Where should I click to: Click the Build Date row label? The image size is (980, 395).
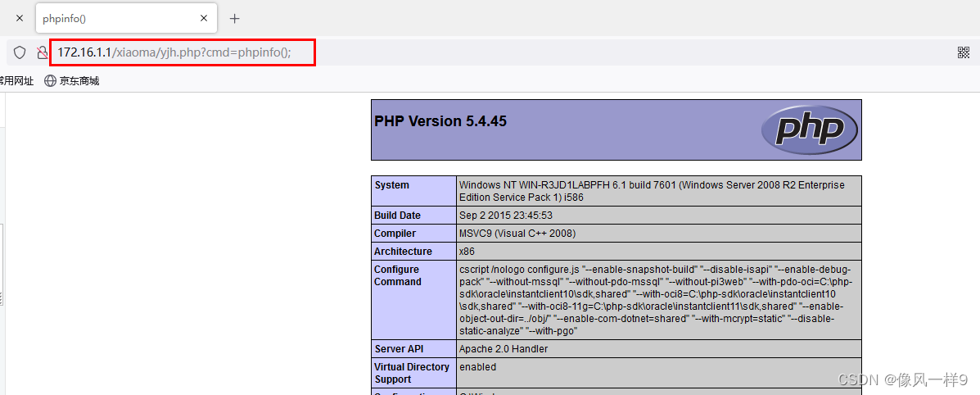[398, 216]
